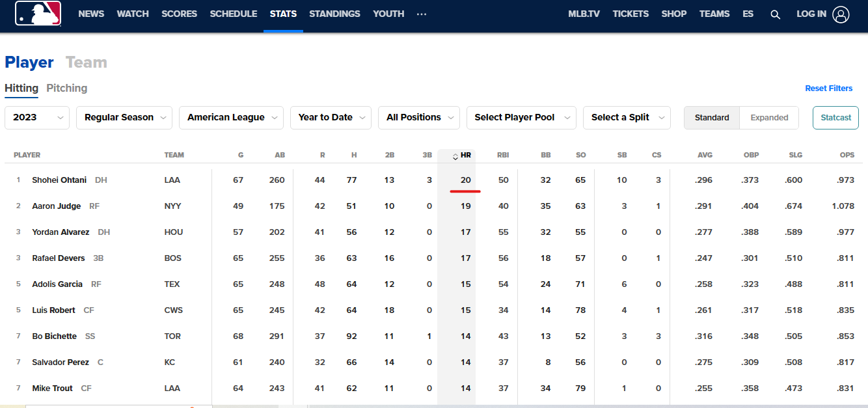Click the TICKETS link
This screenshot has height=408, width=868.
(x=631, y=14)
